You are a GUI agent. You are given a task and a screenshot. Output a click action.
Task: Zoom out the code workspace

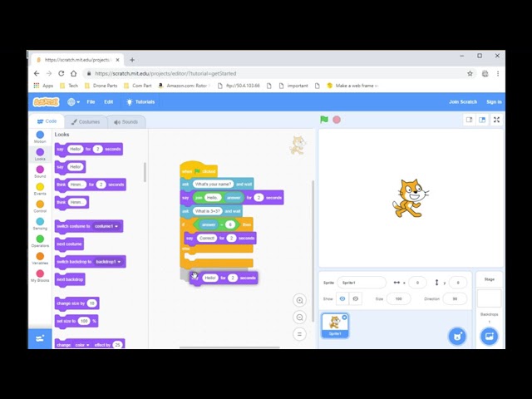pyautogui.click(x=299, y=318)
